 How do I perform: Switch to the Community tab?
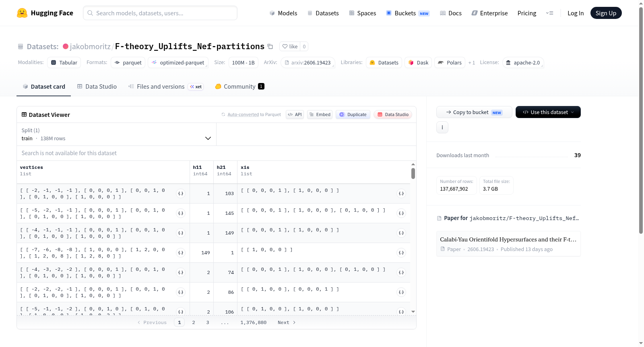coord(239,86)
